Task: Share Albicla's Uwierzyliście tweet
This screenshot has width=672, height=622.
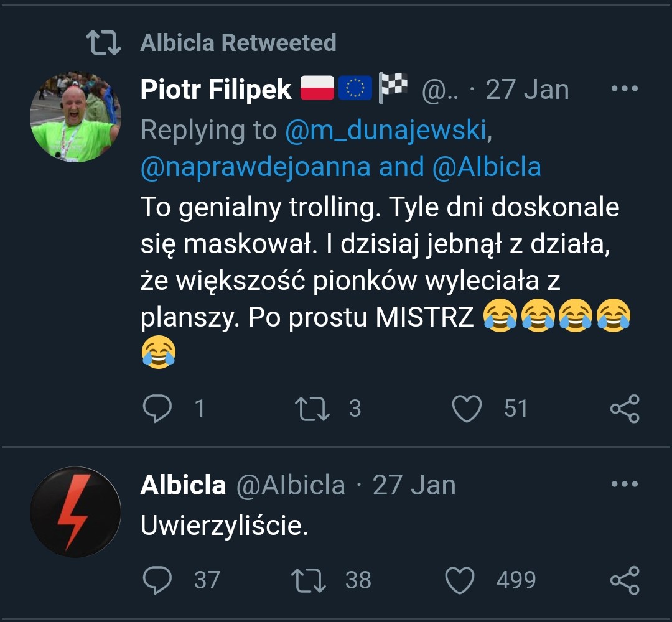Action: click(x=624, y=580)
